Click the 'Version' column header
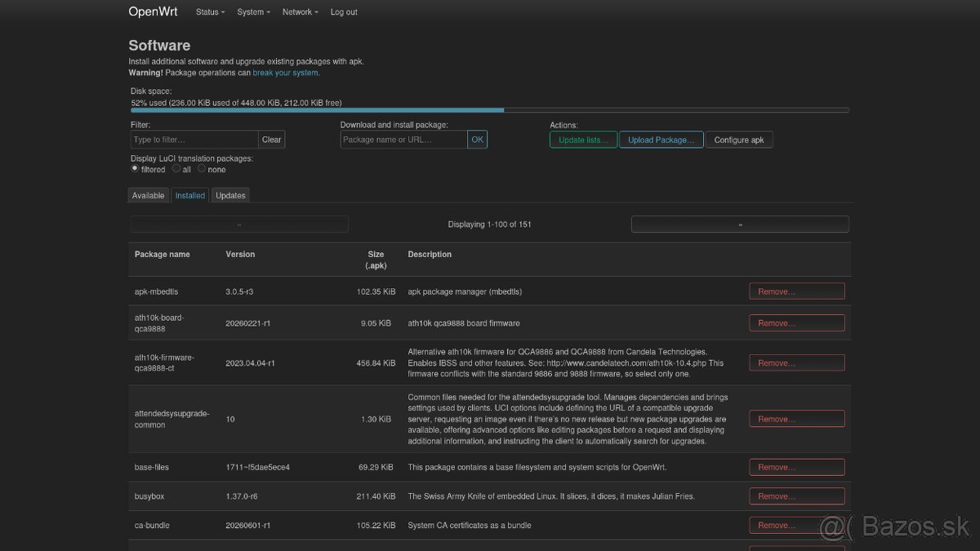Viewport: 980px width, 551px height. pyautogui.click(x=240, y=255)
